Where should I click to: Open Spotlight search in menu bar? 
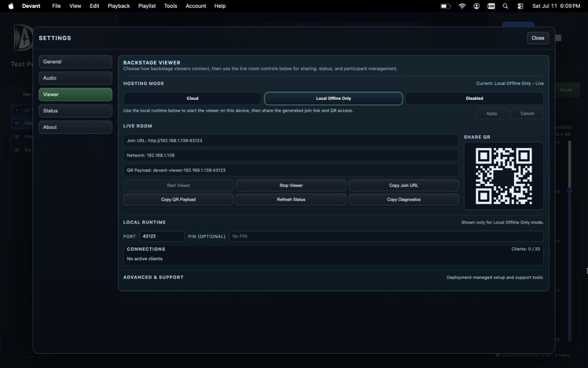[x=505, y=6]
